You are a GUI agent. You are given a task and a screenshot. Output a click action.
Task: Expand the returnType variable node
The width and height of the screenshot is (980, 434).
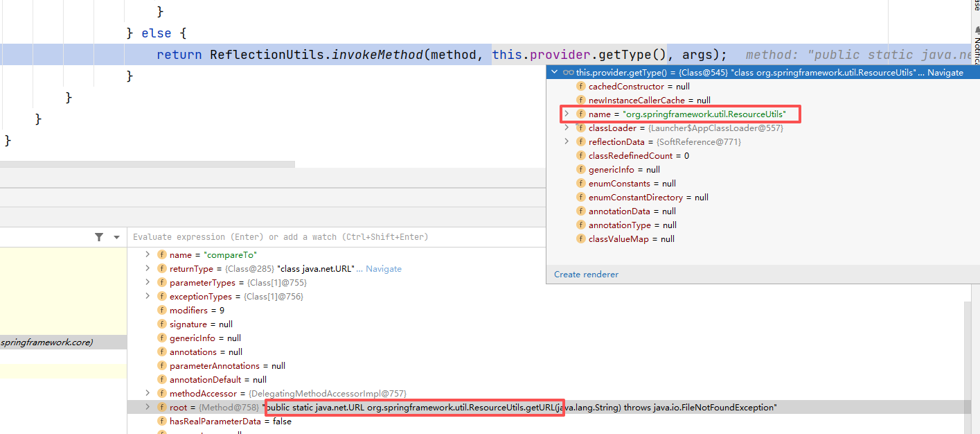148,268
